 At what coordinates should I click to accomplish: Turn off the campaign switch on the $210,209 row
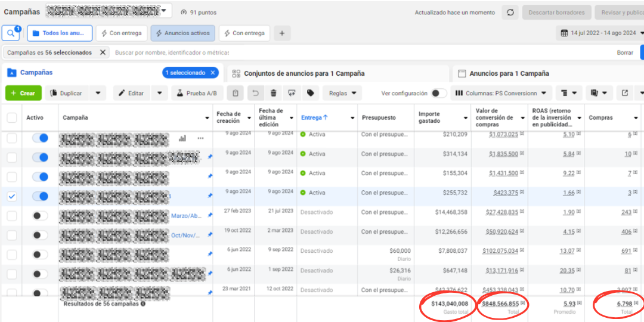tap(41, 138)
